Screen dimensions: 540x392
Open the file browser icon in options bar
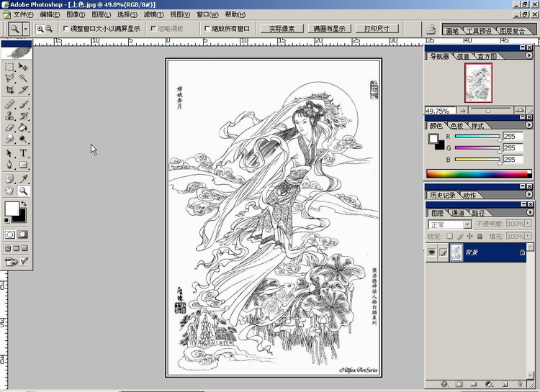(x=431, y=29)
